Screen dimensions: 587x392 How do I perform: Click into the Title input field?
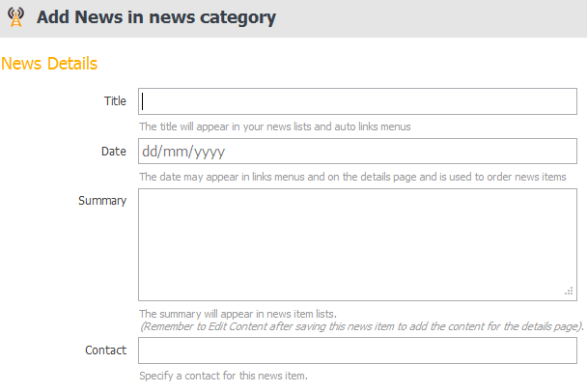[x=357, y=101]
